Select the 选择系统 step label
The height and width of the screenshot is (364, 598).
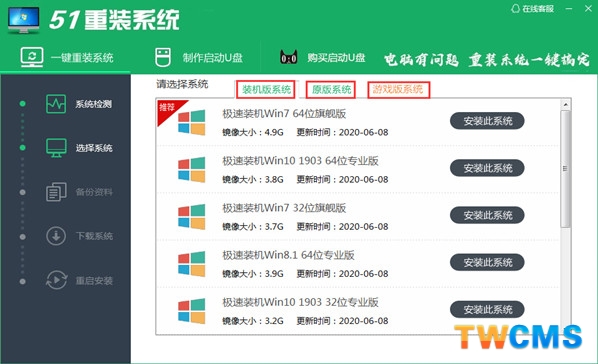pyautogui.click(x=94, y=148)
